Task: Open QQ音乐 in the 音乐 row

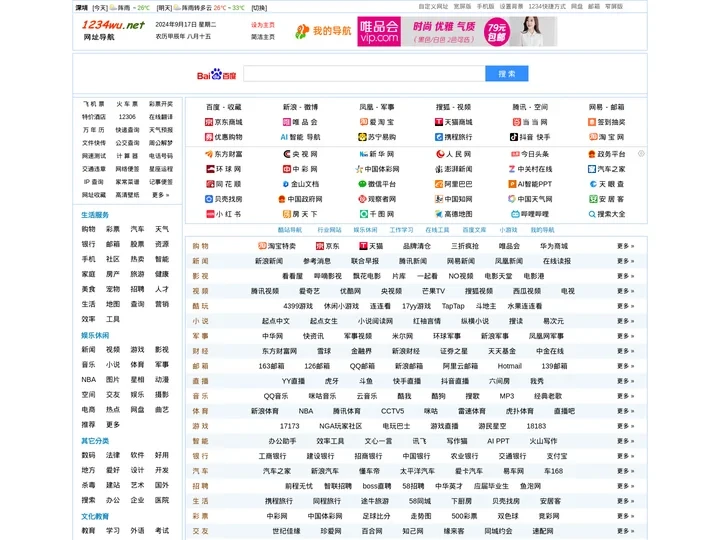Action: pyautogui.click(x=276, y=396)
